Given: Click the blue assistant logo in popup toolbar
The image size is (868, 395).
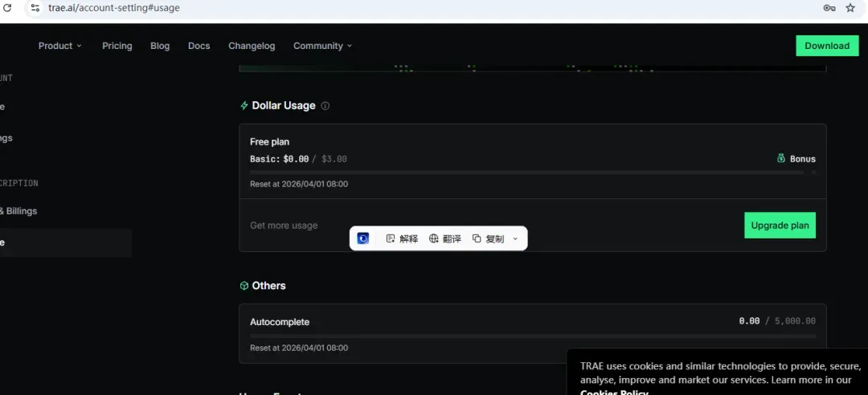Looking at the screenshot, I should pyautogui.click(x=363, y=238).
